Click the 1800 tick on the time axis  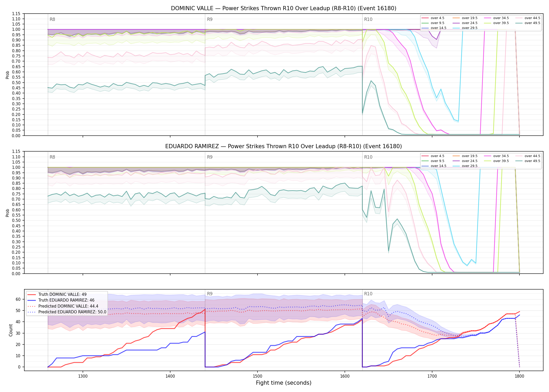coord(519,376)
